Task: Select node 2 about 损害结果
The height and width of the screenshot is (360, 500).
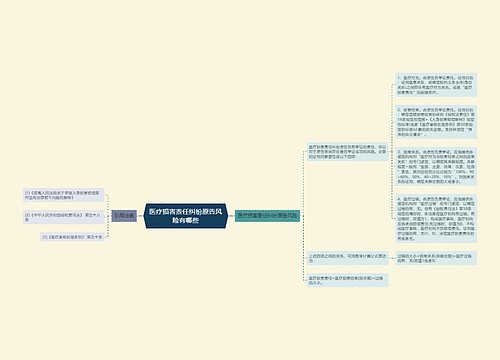Action: click(x=436, y=122)
